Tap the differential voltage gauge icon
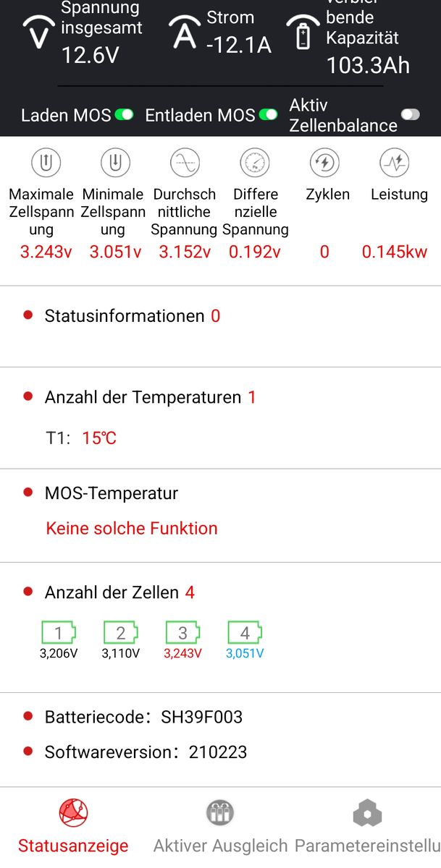This screenshot has height=868, width=441. [255, 163]
